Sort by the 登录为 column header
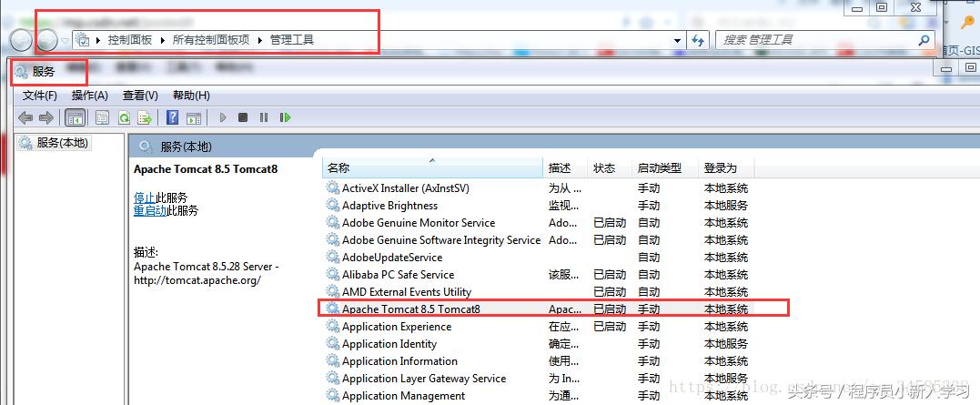The image size is (980, 405). pyautogui.click(x=726, y=168)
